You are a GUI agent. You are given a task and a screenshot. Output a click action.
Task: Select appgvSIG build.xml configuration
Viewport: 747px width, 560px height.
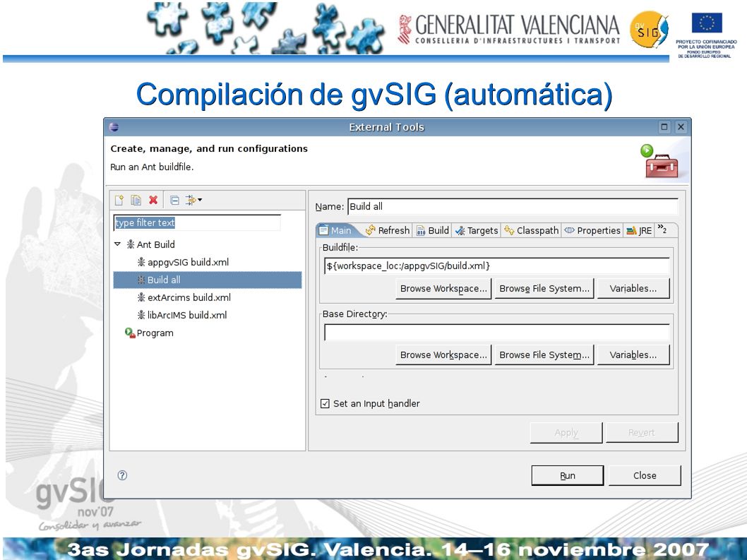(x=188, y=262)
